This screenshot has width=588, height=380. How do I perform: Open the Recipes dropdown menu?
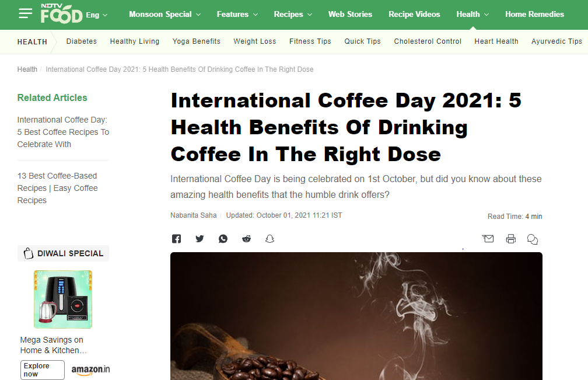[293, 15]
